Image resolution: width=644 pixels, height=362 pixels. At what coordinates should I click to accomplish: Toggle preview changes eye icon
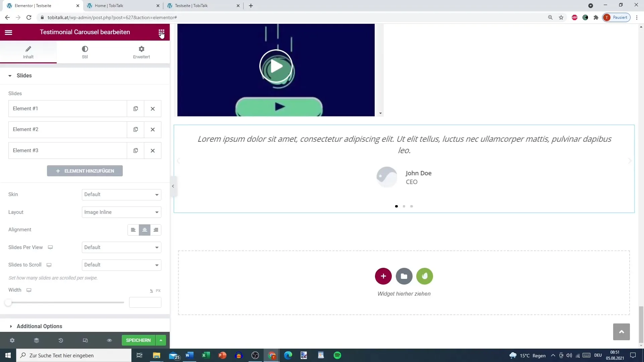109,340
